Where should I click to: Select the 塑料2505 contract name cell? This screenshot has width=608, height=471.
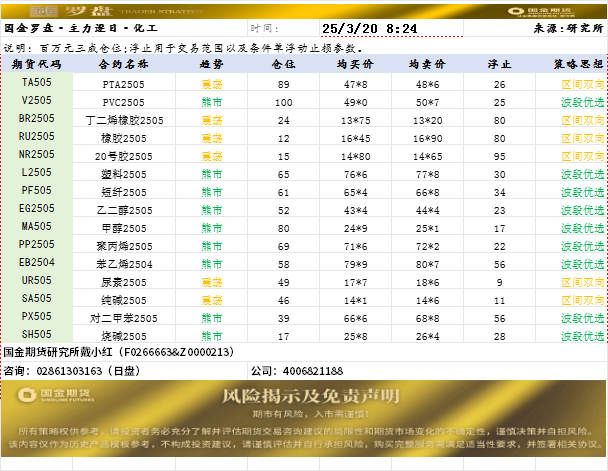(124, 174)
